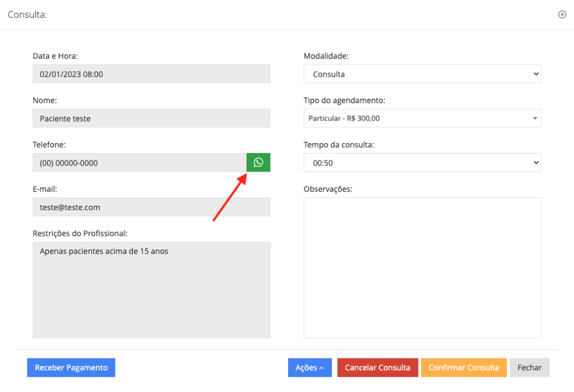Click the Data e Hora: label
Image resolution: width=574 pixels, height=392 pixels.
click(x=55, y=56)
